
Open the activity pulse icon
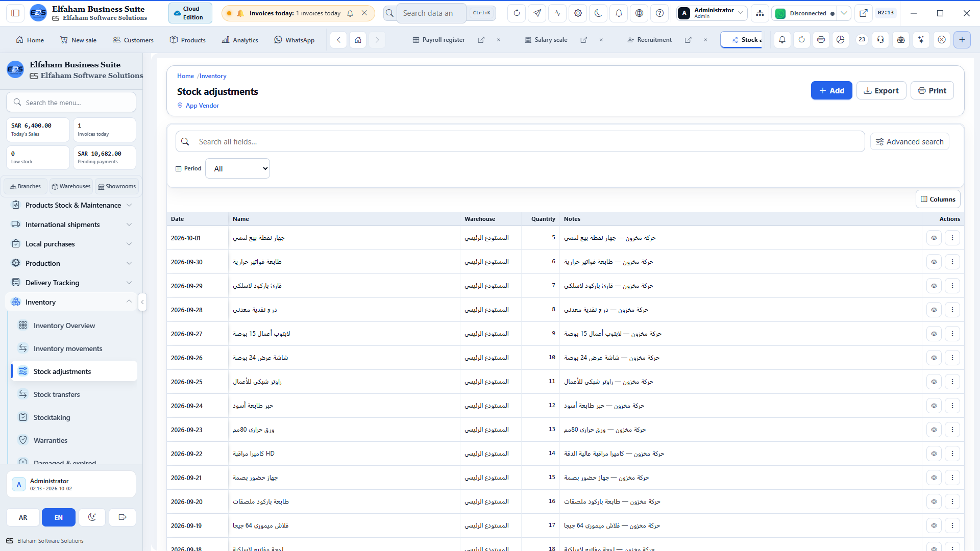pos(557,13)
